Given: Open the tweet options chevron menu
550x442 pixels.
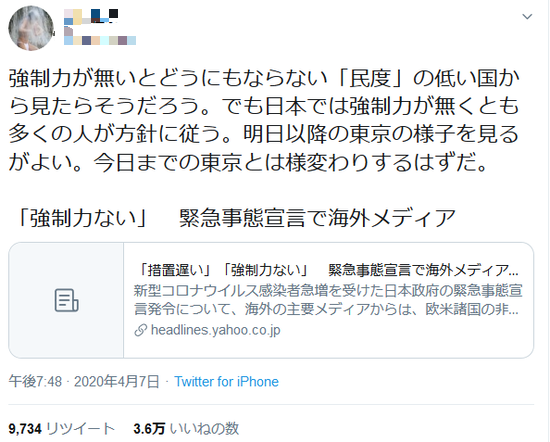Looking at the screenshot, I should 527,16.
